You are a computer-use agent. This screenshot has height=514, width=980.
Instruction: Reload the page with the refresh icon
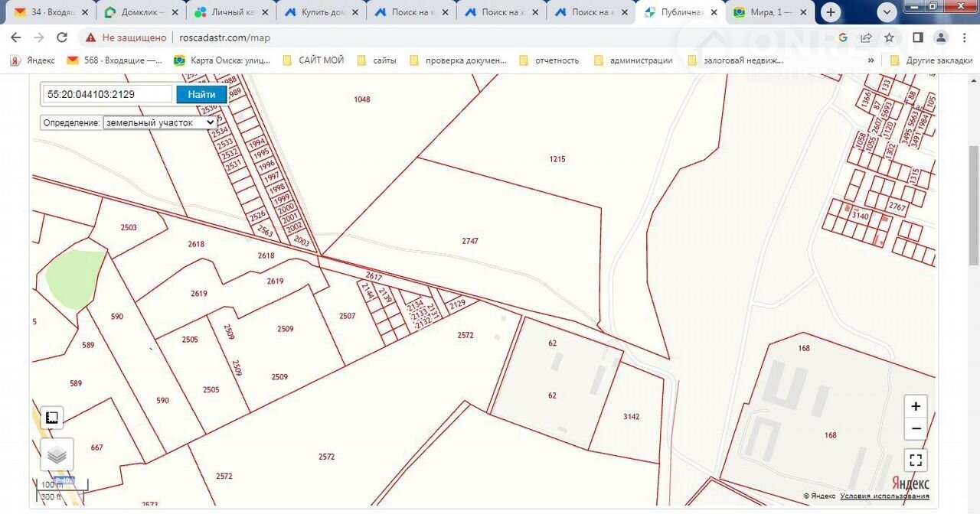point(62,37)
